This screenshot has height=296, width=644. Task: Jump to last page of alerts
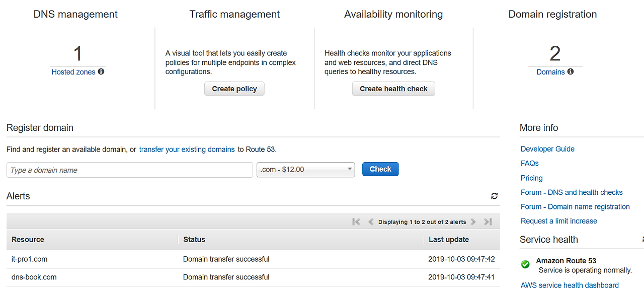pos(488,221)
